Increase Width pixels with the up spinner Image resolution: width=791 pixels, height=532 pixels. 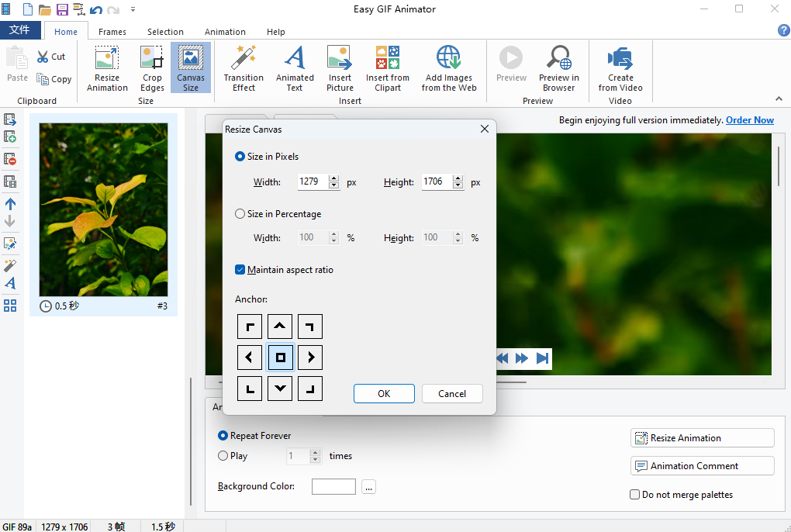(333, 178)
